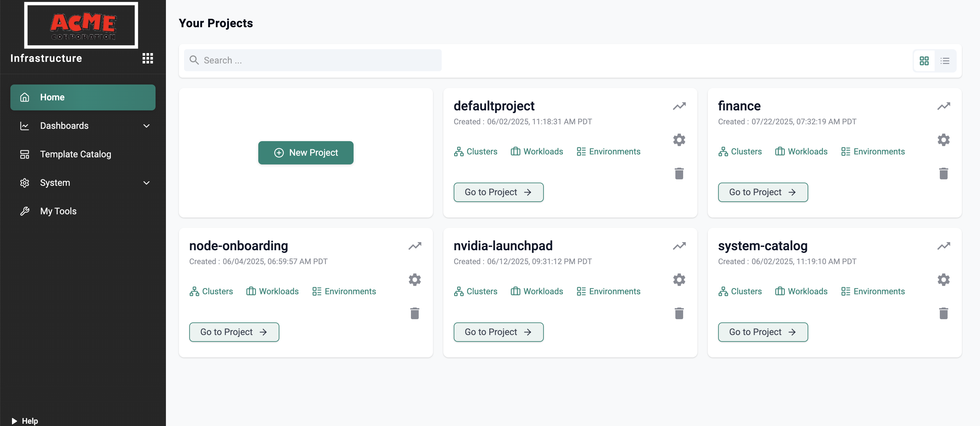Open Workloads for defaultproject
This screenshot has width=980, height=426.
[536, 151]
